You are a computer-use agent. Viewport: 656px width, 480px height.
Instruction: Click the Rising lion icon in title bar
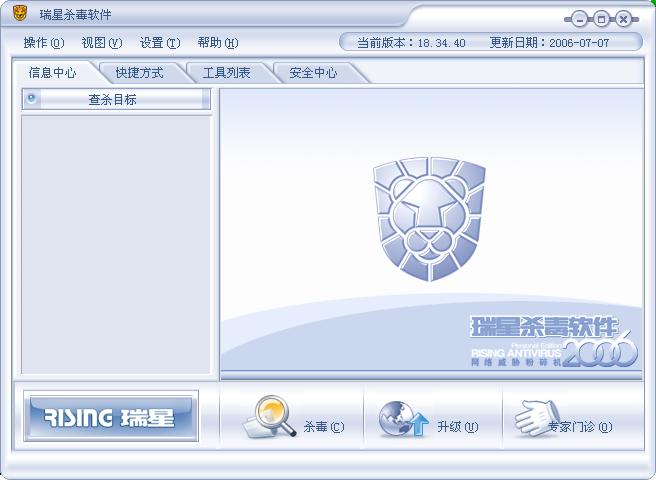pyautogui.click(x=19, y=14)
